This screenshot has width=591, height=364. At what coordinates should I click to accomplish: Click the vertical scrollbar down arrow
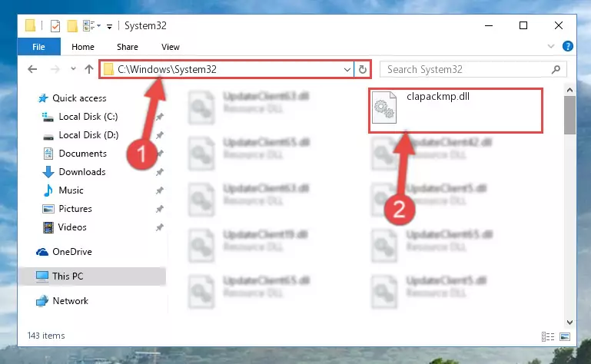click(569, 323)
